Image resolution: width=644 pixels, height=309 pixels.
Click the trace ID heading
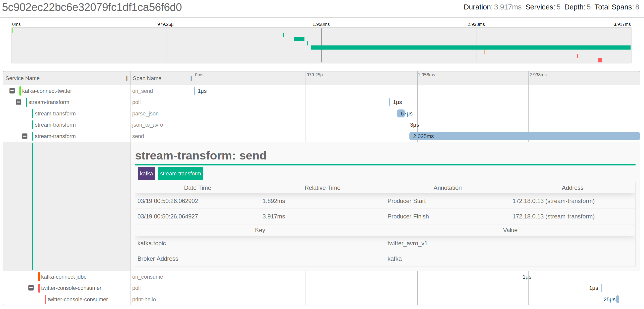[x=92, y=7]
